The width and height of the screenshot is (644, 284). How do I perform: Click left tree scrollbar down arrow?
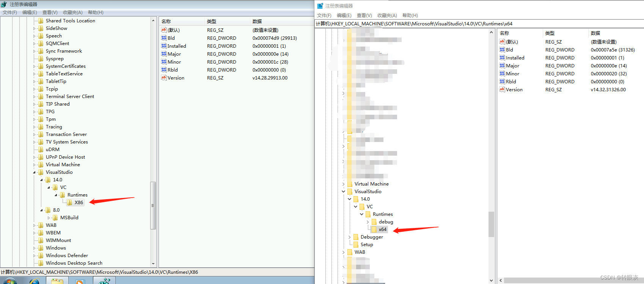tap(153, 264)
